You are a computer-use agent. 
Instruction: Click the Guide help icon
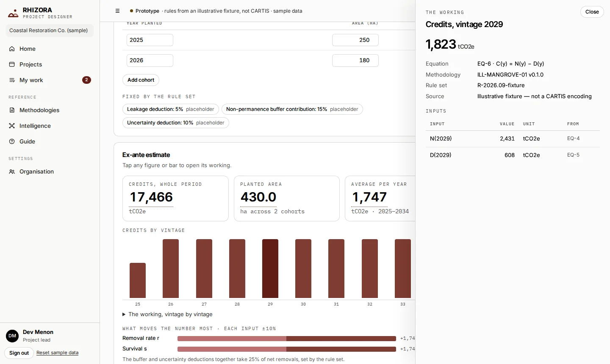point(12,141)
